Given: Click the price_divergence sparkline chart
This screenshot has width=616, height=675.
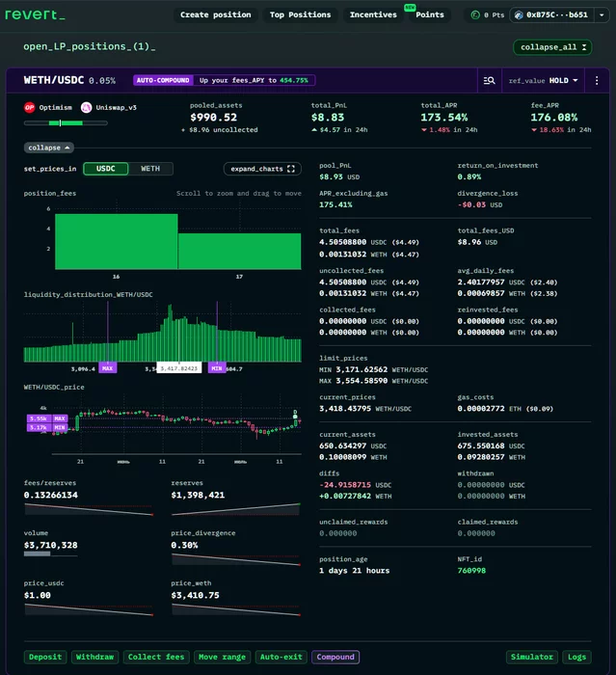Looking at the screenshot, I should [236, 559].
